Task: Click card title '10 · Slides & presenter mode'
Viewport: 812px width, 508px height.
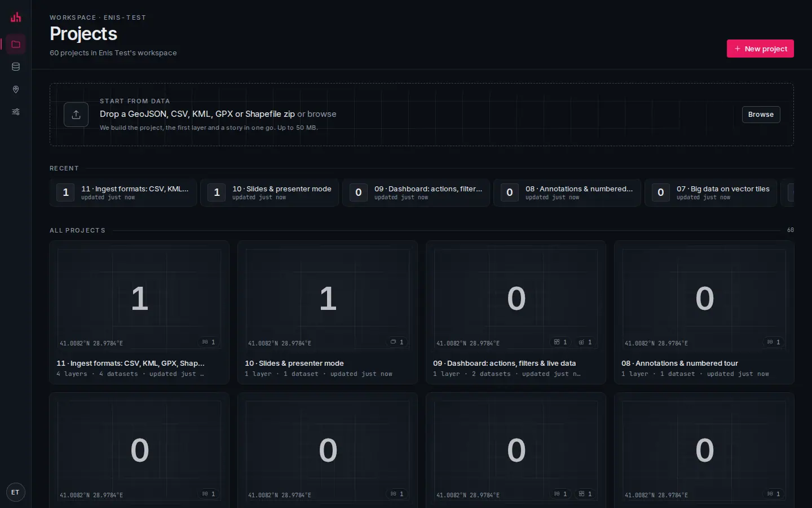Action: coord(294,364)
